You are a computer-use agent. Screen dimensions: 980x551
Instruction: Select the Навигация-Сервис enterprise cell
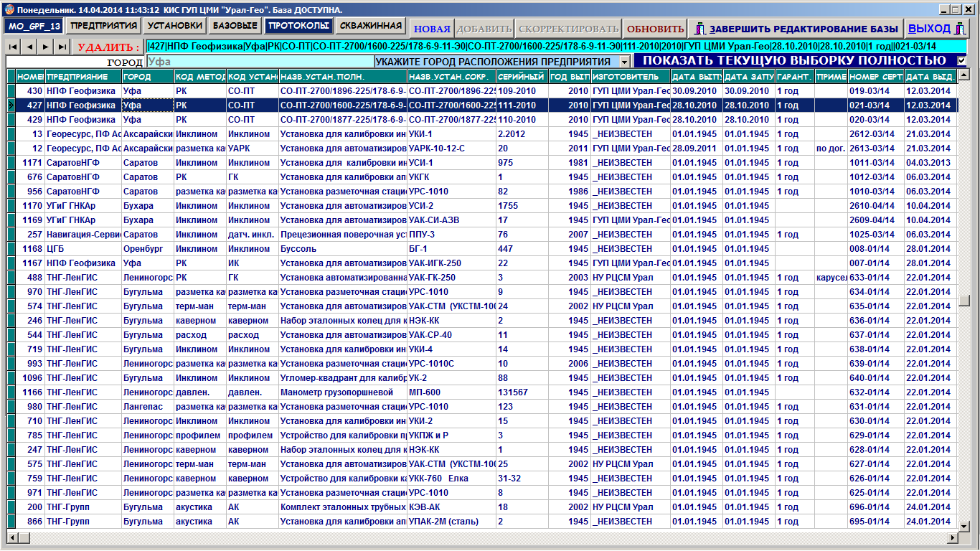(x=83, y=235)
